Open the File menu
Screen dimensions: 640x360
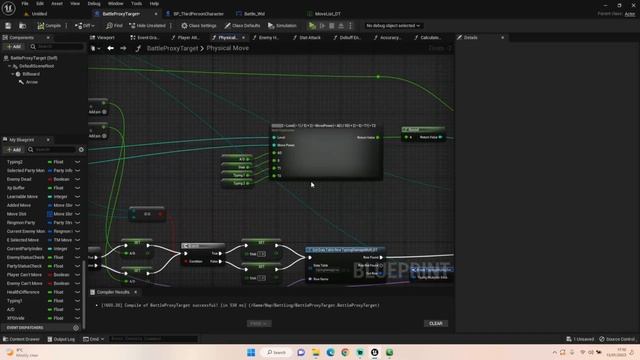[25, 4]
